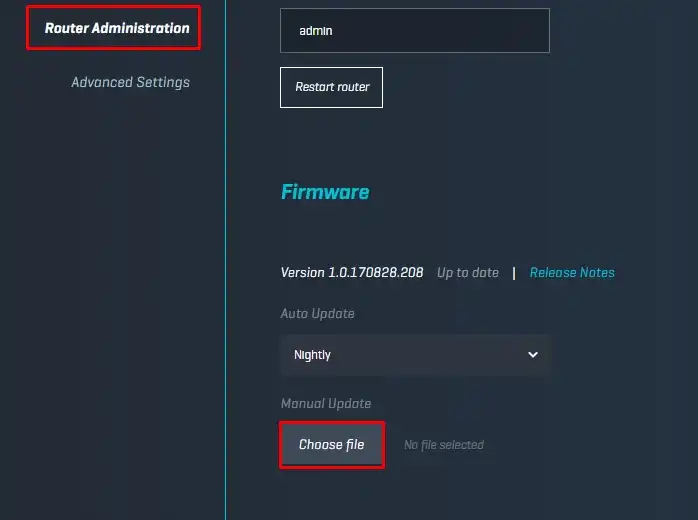Click the Choose file button
698x520 pixels.
pos(331,444)
